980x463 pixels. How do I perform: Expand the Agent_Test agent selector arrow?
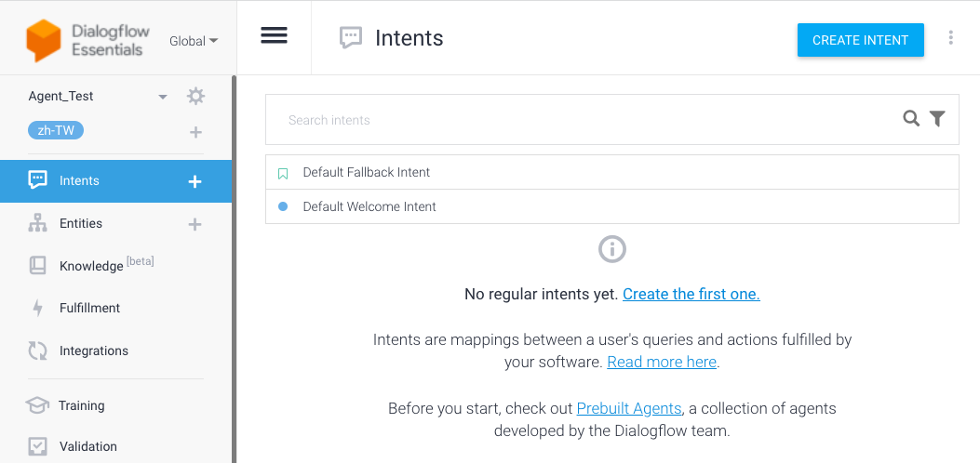pos(163,97)
